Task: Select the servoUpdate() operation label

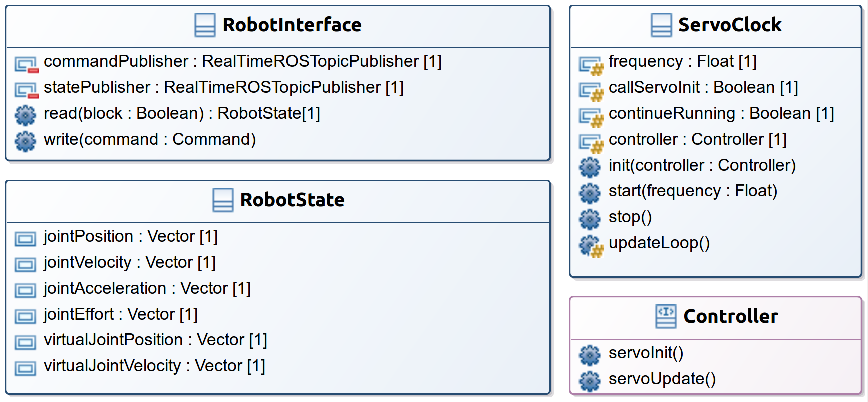Action: (662, 379)
